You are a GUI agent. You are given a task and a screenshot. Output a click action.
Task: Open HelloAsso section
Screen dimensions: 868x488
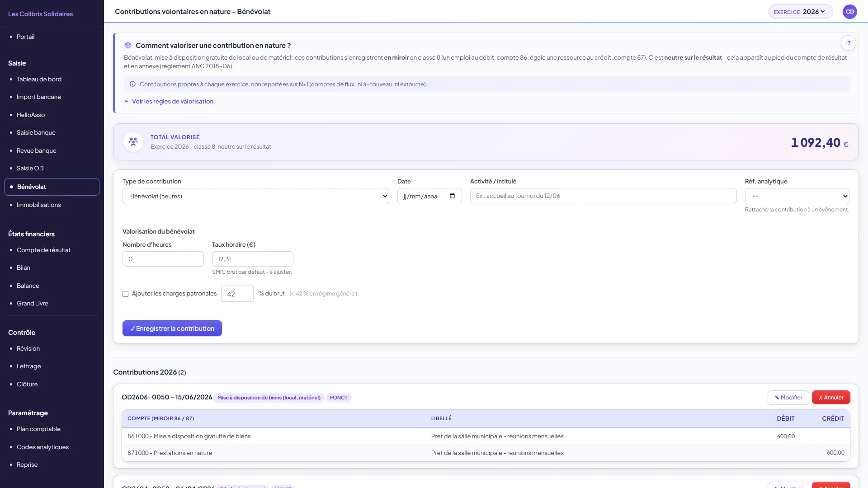coord(31,115)
